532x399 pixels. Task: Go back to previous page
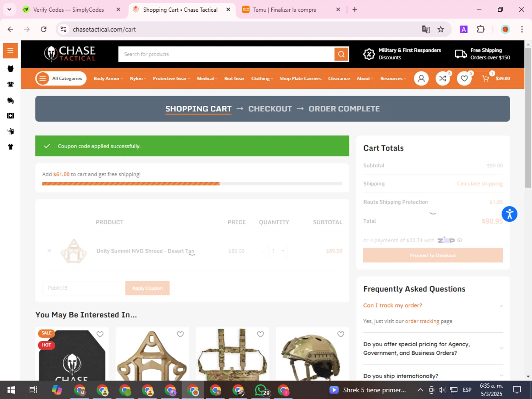10,29
